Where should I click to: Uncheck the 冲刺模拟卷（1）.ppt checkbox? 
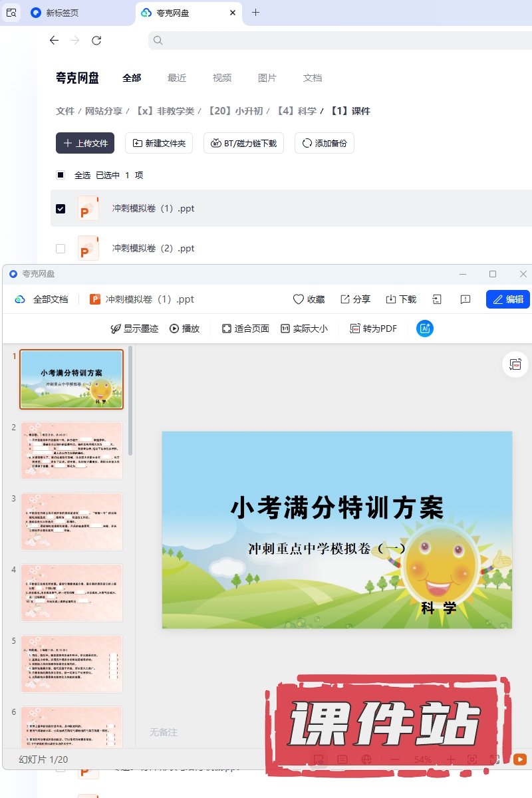[x=61, y=209]
